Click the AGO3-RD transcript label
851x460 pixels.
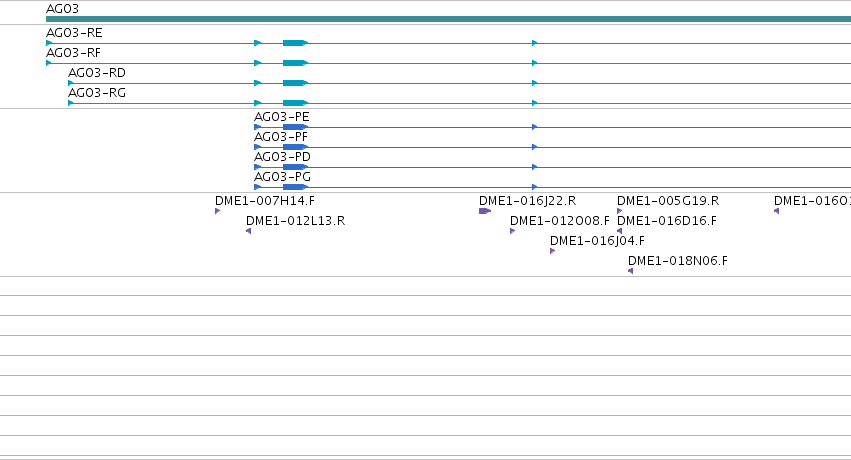97,73
